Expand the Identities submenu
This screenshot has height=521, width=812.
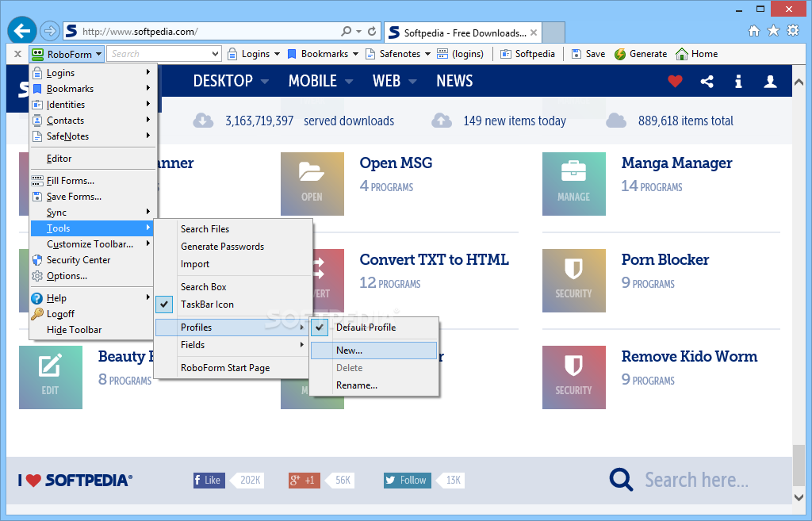point(92,105)
